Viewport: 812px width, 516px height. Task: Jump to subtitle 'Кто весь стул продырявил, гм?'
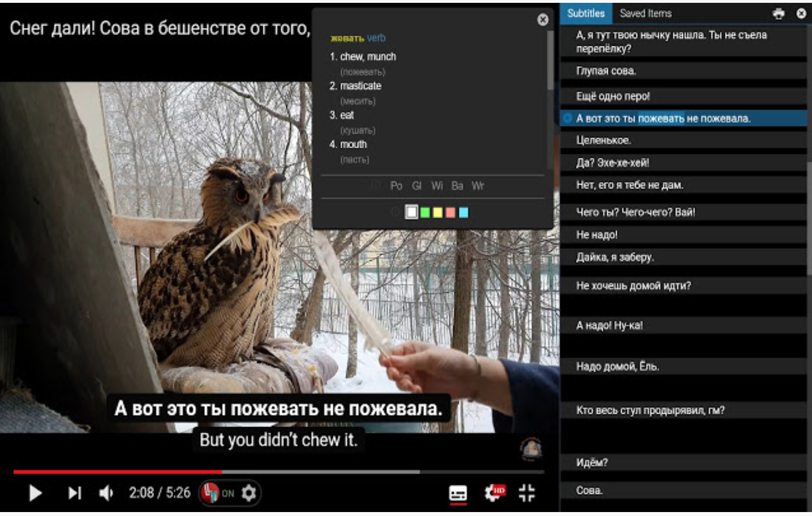pyautogui.click(x=683, y=410)
